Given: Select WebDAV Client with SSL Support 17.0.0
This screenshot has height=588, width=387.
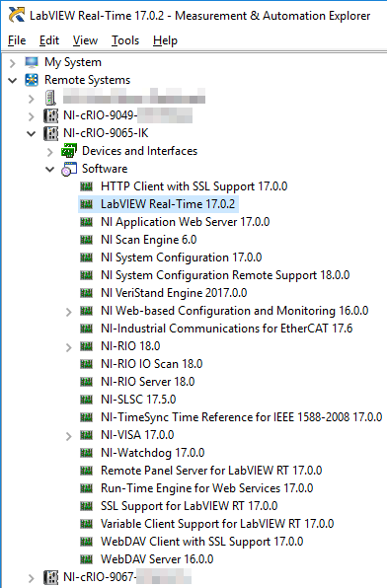Looking at the screenshot, I should (x=202, y=542).
